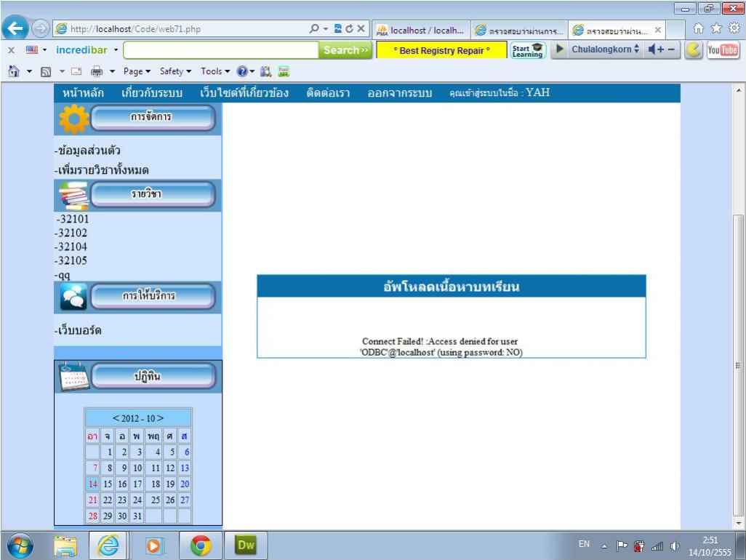
Task: Expand the flag language dropdown arrow
Action: click(x=45, y=50)
